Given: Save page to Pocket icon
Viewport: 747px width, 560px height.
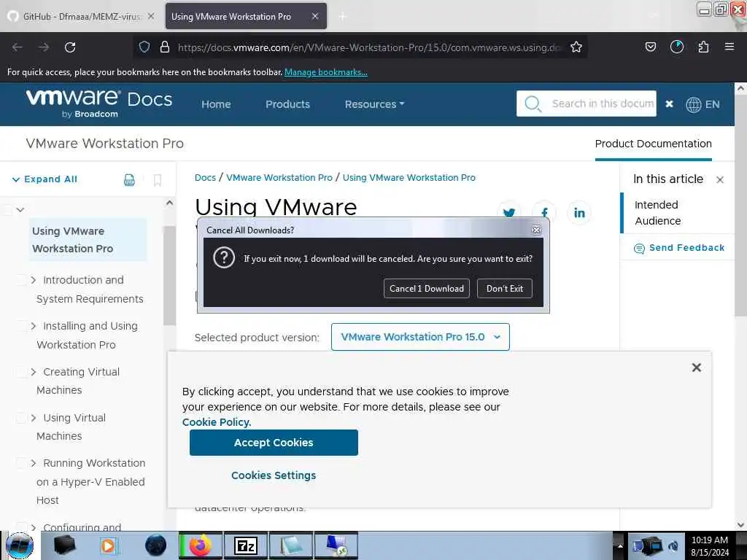Looking at the screenshot, I should (650, 47).
